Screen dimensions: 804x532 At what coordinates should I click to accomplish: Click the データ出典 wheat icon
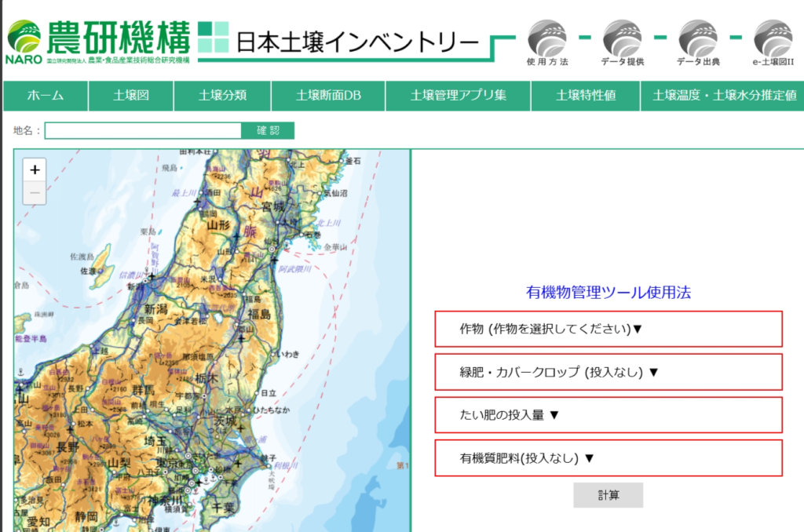coord(697,38)
